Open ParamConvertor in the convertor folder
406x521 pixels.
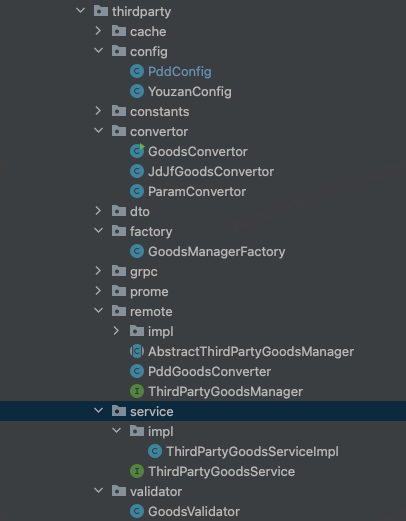pos(197,192)
